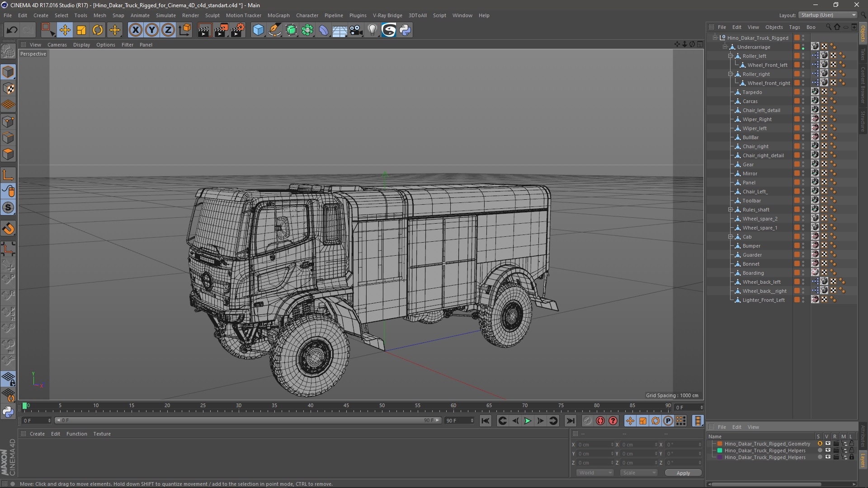Screen dimensions: 868x488
Task: Click Play button in timeline controls
Action: pyautogui.click(x=528, y=421)
